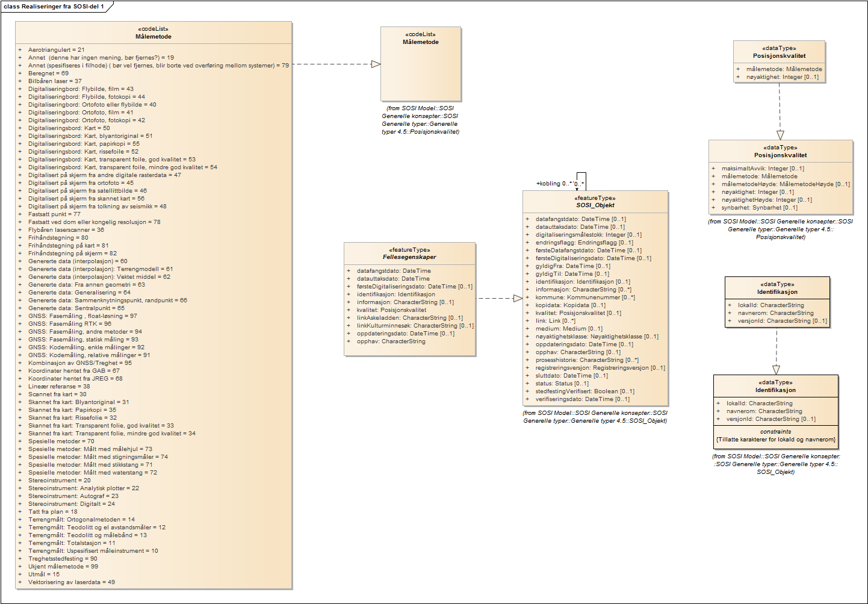Click datafangstdato: DateTime in Fellesegenskaper
868x604 pixels.
pyautogui.click(x=394, y=271)
